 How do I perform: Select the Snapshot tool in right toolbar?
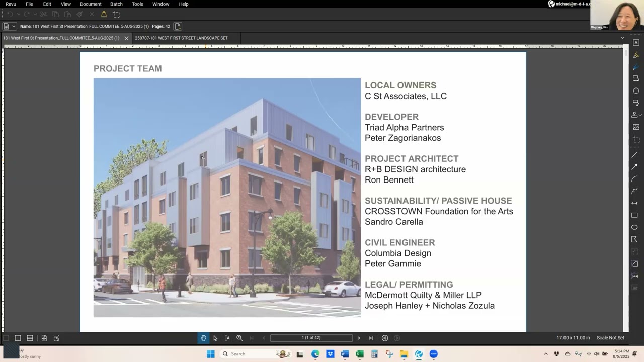636,139
